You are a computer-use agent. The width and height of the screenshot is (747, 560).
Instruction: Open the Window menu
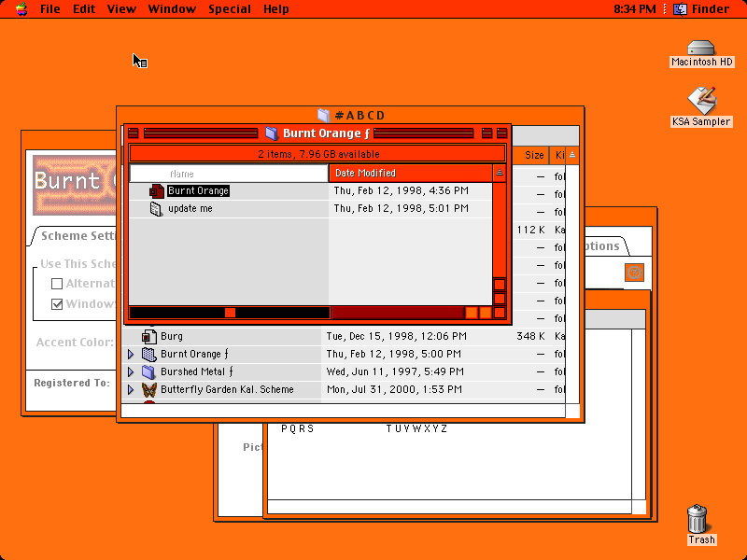pyautogui.click(x=172, y=8)
